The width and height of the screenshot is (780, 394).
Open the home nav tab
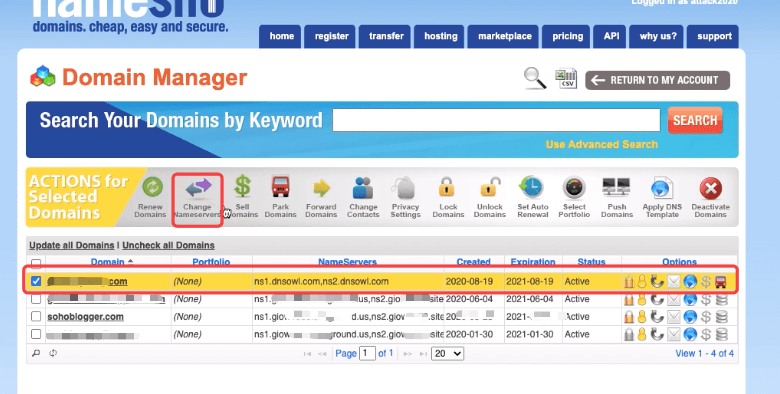tap(280, 36)
